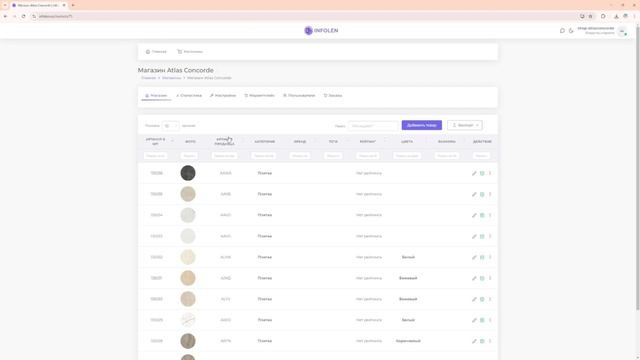Click the Коричневый color cell
Image resolution: width=640 pixels, height=360 pixels.
click(408, 341)
